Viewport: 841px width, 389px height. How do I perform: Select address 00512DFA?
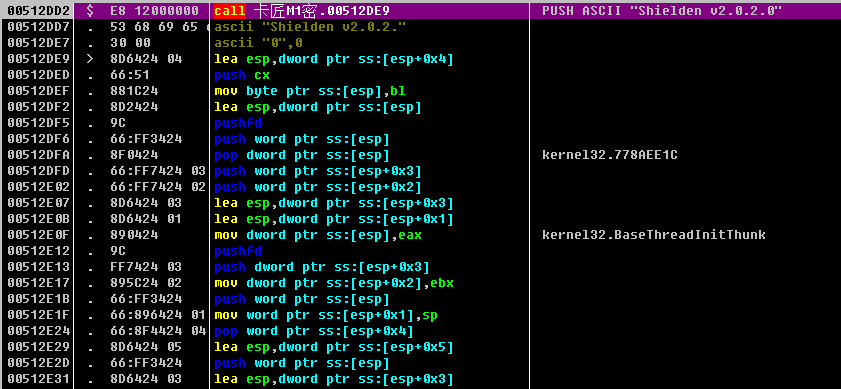[x=39, y=155]
